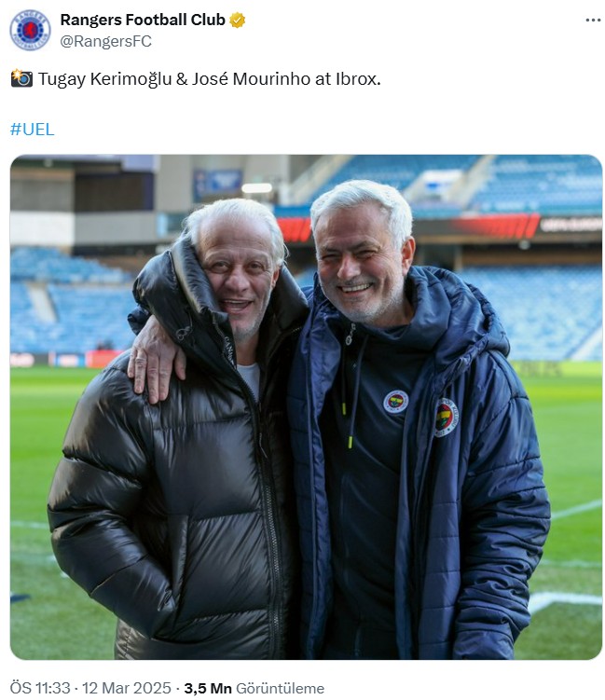View the 3,5 Mn count
Image resolution: width=605 pixels, height=700 pixels.
point(208,688)
